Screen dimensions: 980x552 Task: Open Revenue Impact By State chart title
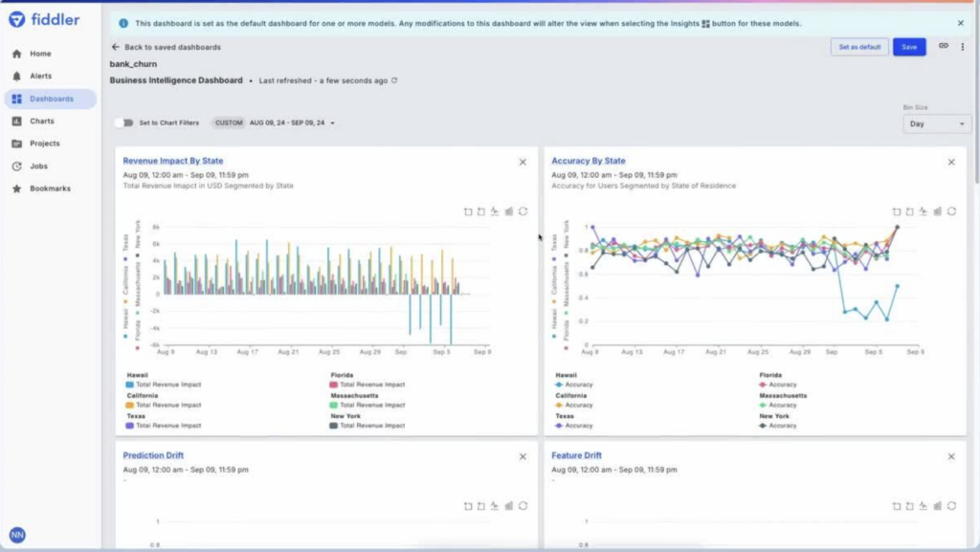point(173,161)
